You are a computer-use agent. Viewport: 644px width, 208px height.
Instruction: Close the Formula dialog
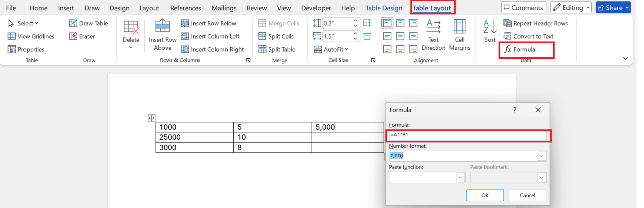coord(538,110)
